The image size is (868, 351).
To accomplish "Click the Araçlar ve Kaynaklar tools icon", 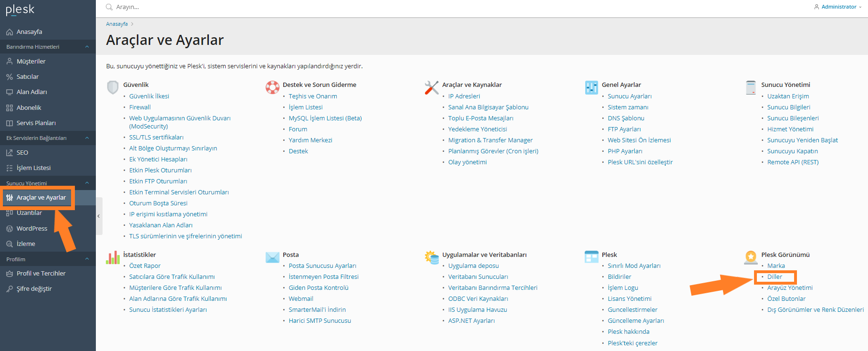I will click(432, 87).
